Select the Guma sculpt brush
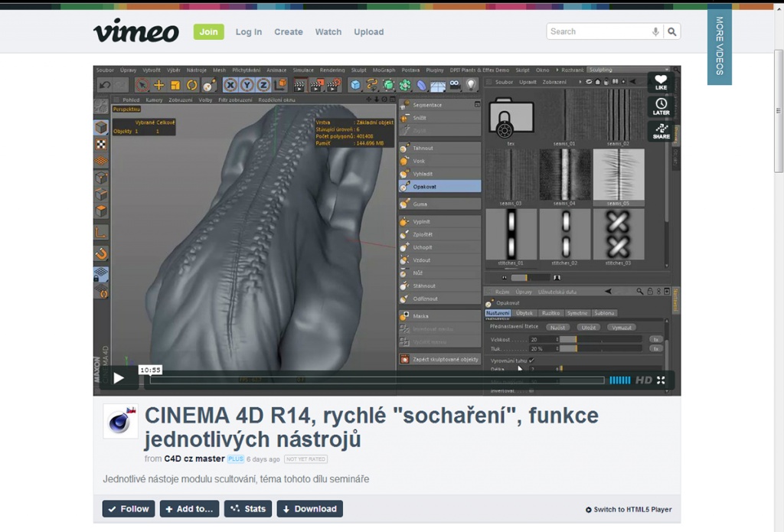Screen dimensions: 784x532 [x=440, y=204]
